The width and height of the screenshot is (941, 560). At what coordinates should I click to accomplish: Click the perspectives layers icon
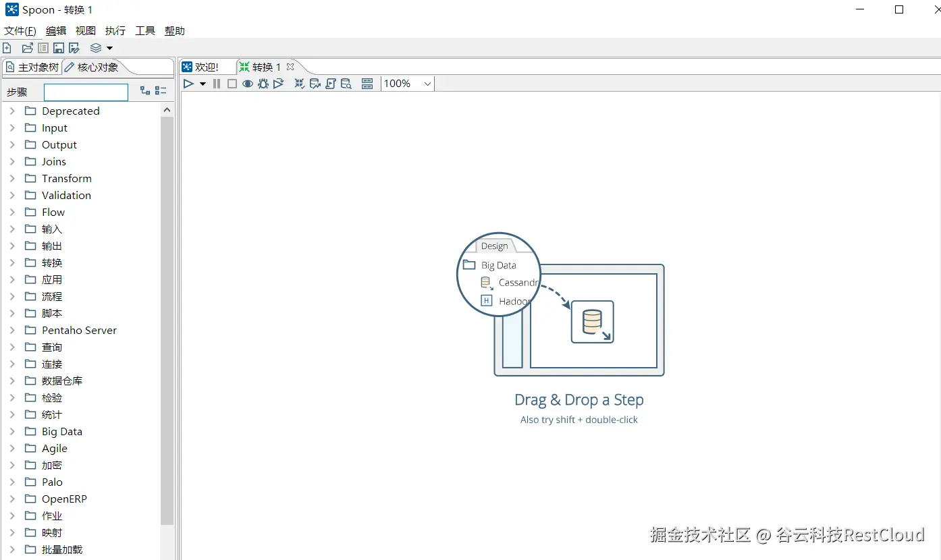point(96,48)
